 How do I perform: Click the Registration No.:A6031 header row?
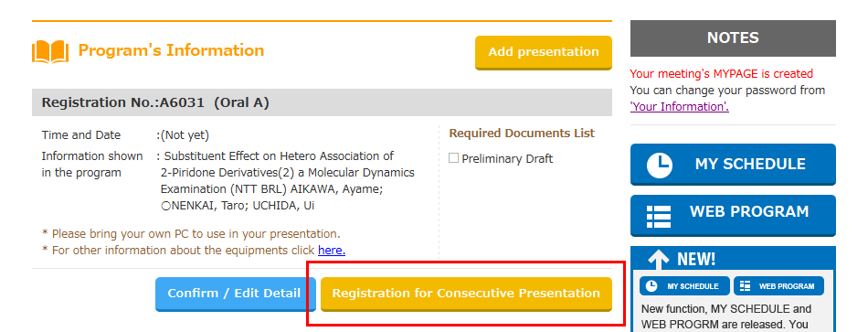[322, 102]
